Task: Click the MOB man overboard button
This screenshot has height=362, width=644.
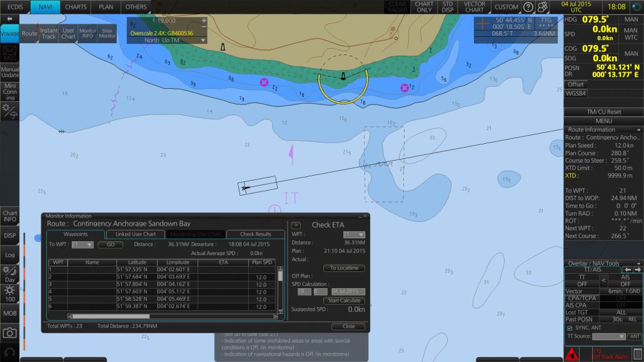Action: 9,313
